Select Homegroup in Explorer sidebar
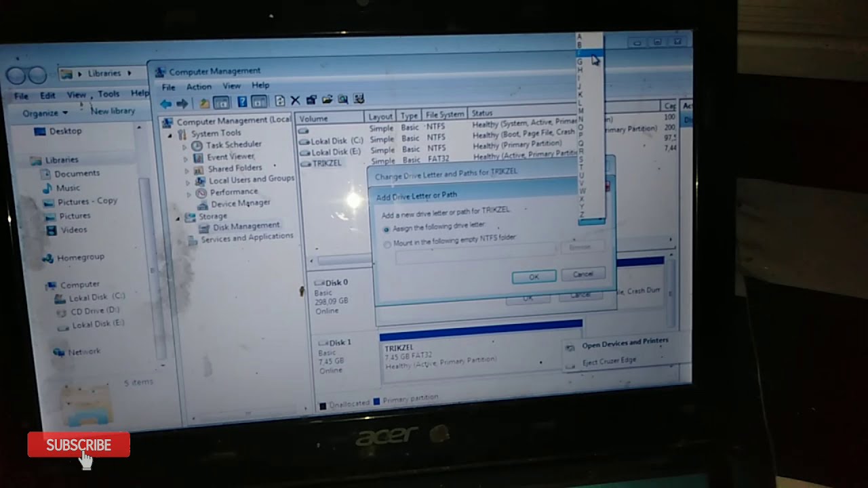 point(80,258)
